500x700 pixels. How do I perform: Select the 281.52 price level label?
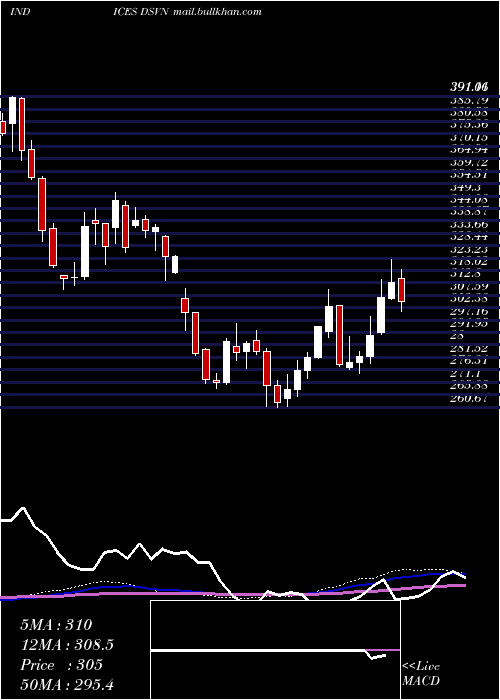[x=469, y=348]
